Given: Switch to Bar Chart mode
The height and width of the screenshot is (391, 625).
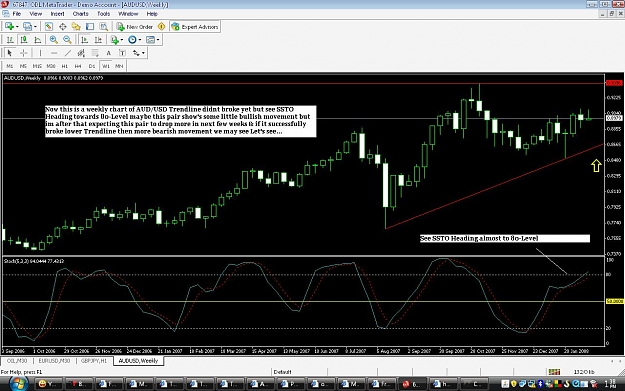Looking at the screenshot, I should pos(10,40).
